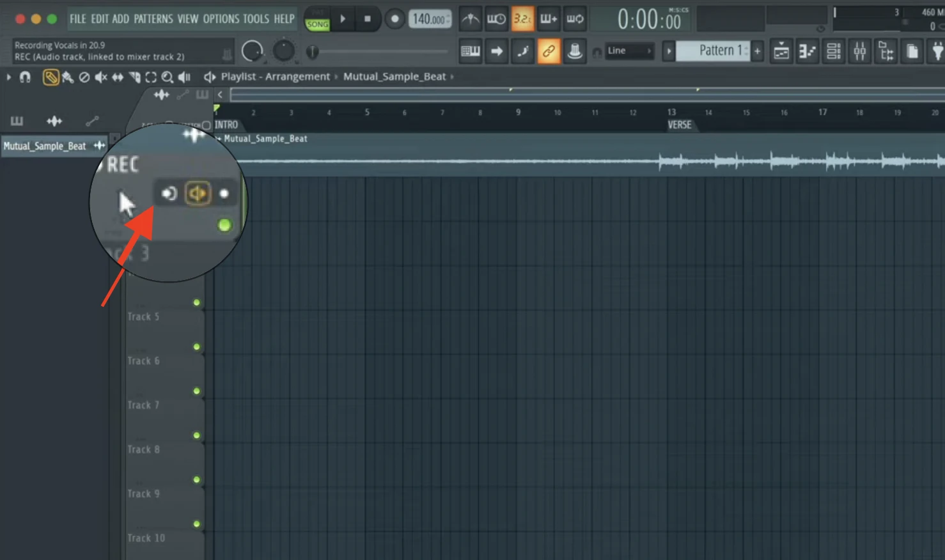Activate the zoom magnifier tool in the playlist
The height and width of the screenshot is (560, 945).
[168, 76]
